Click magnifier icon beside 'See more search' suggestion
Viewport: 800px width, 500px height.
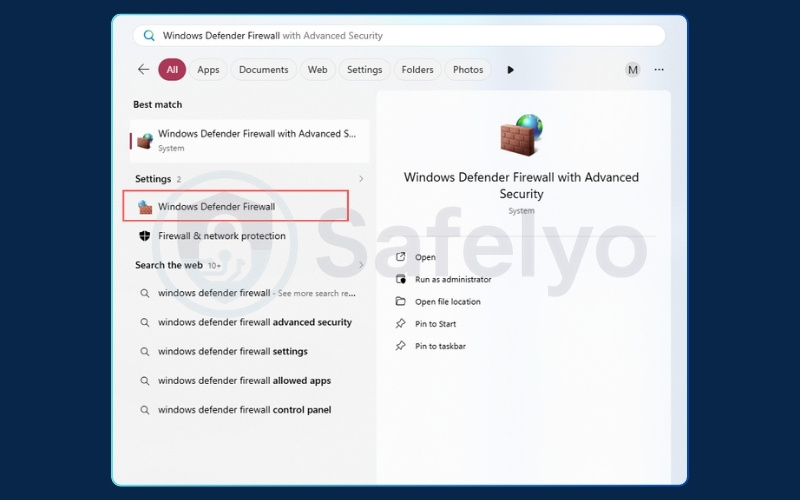point(145,293)
